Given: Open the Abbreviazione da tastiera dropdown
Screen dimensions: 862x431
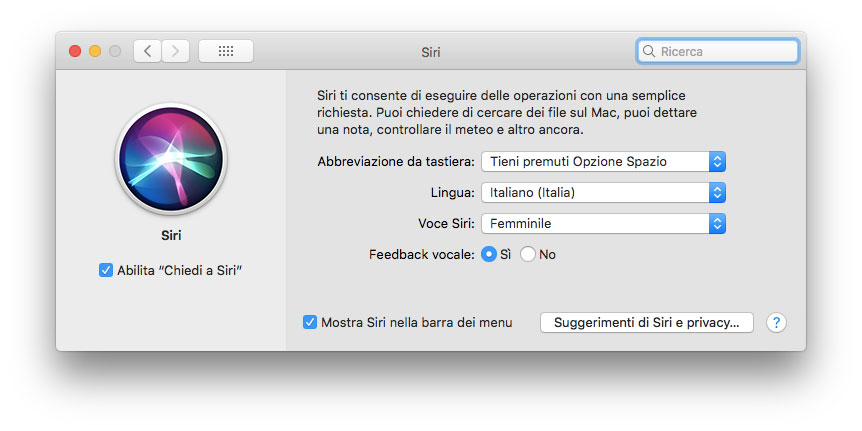Looking at the screenshot, I should pyautogui.click(x=603, y=161).
